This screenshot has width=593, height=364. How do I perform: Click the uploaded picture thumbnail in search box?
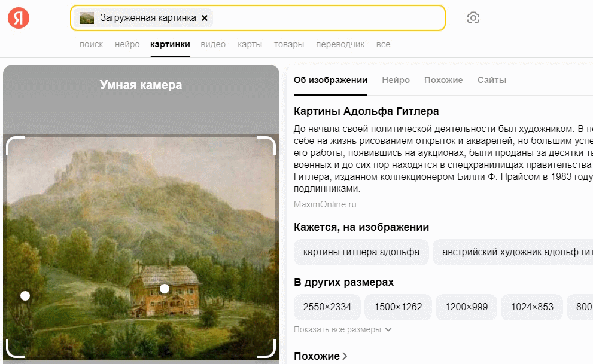(87, 18)
